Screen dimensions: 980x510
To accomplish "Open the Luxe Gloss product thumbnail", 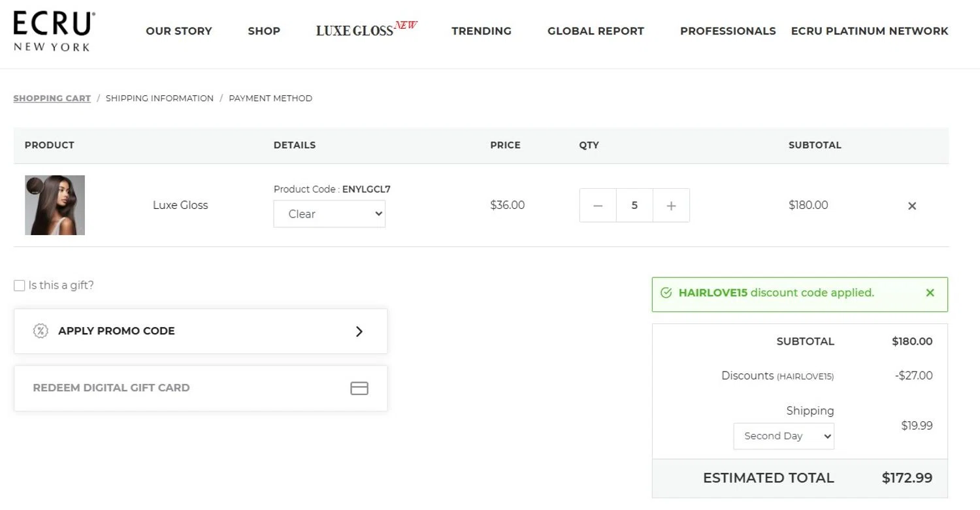I will [x=55, y=205].
